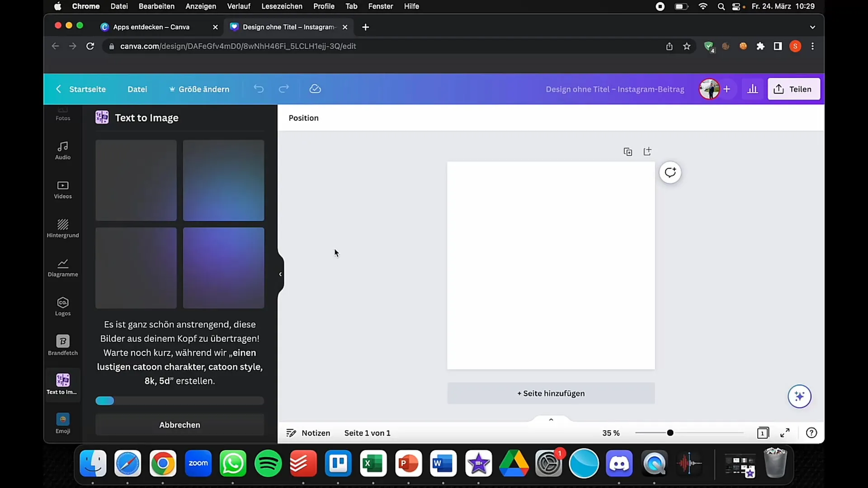
Task: Open macOS Lesezeichen menu
Action: [x=282, y=6]
